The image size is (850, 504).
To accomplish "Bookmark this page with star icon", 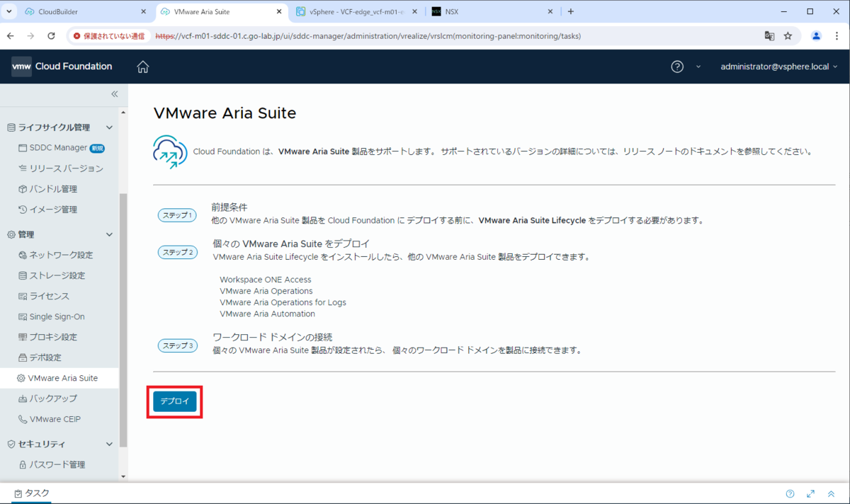I will 788,35.
